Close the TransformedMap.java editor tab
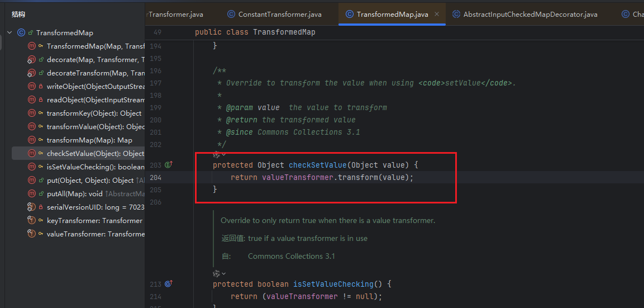644x308 pixels. pyautogui.click(x=437, y=15)
